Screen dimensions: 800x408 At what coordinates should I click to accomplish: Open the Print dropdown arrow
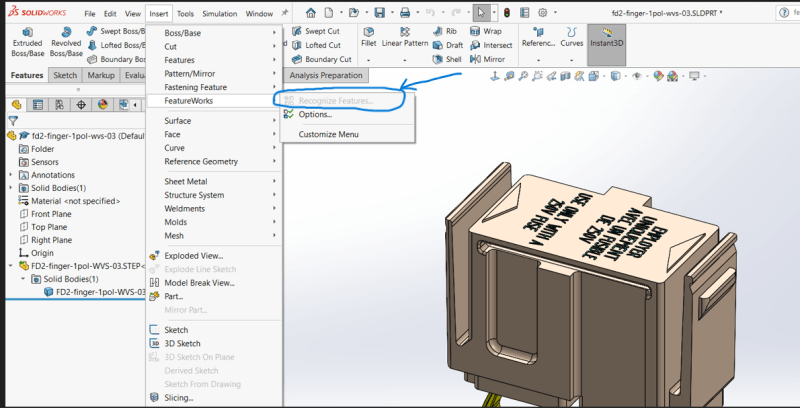point(418,13)
